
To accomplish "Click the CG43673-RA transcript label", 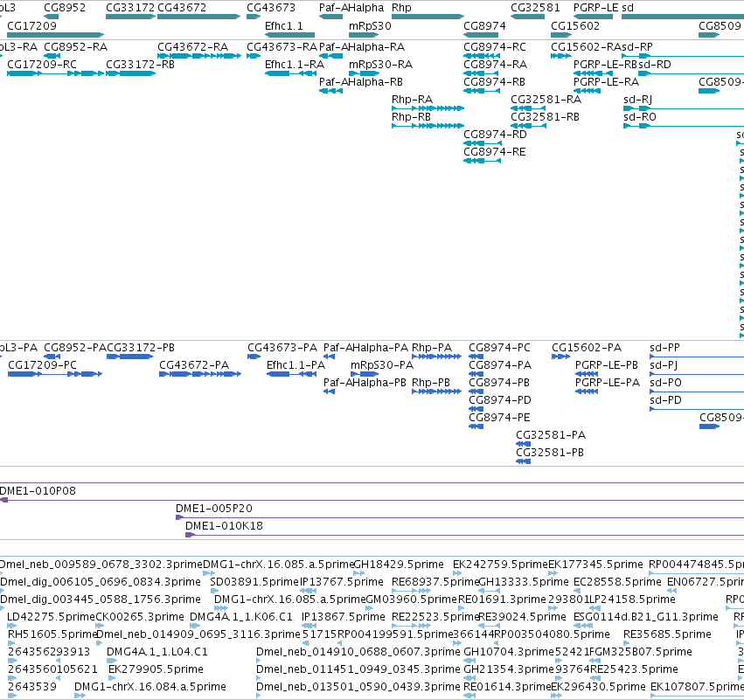I will pos(282,47).
